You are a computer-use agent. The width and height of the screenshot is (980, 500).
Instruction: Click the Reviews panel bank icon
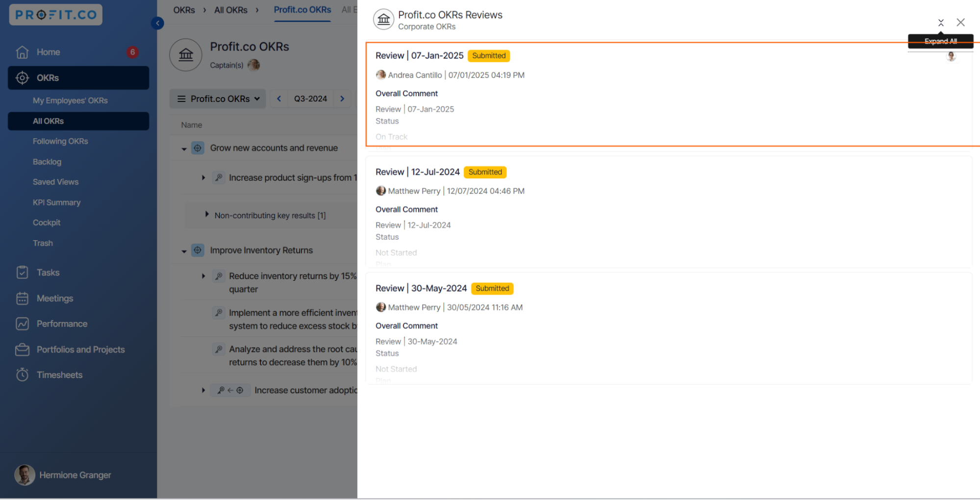coord(383,20)
